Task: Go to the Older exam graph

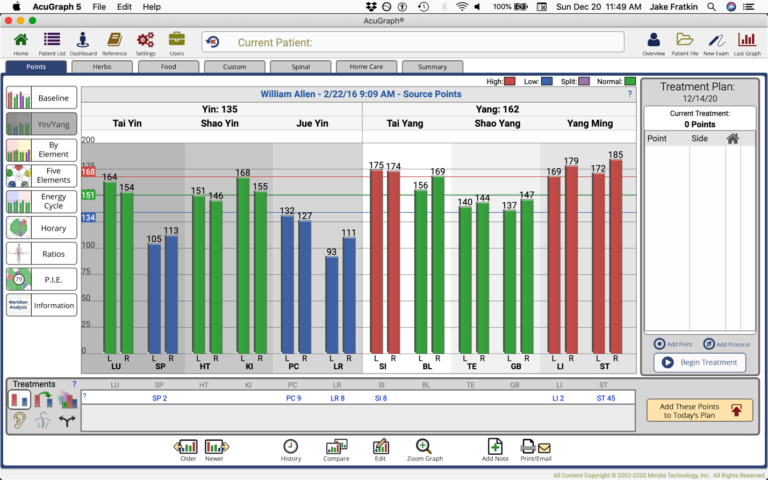Action: pos(185,450)
